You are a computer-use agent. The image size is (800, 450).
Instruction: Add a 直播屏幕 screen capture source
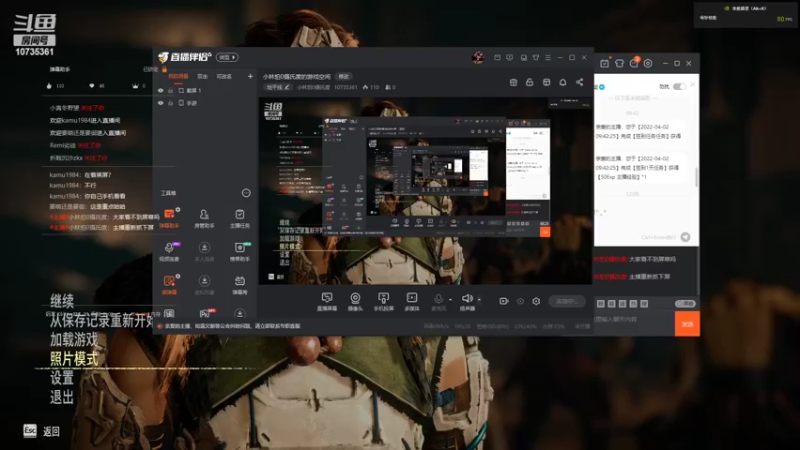(x=327, y=302)
